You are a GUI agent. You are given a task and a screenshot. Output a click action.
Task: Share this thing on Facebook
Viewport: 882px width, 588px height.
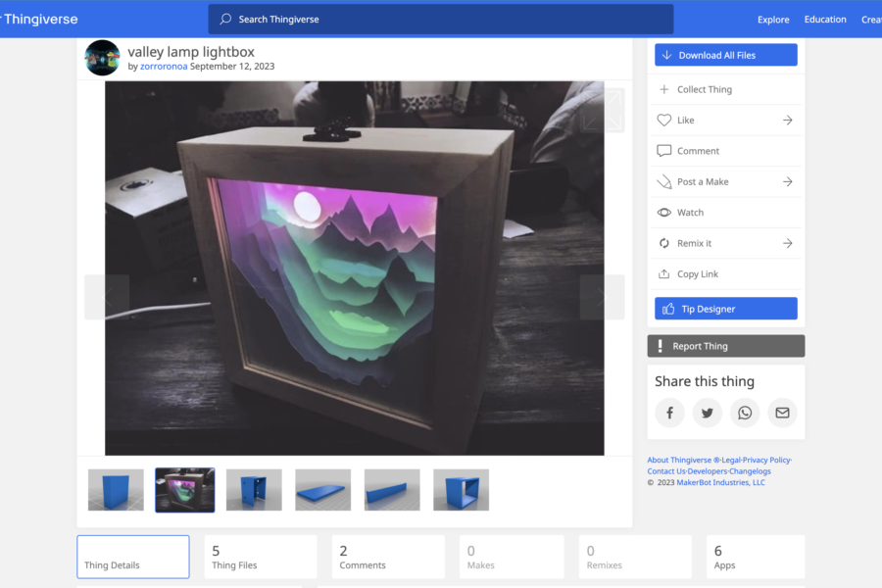(669, 413)
